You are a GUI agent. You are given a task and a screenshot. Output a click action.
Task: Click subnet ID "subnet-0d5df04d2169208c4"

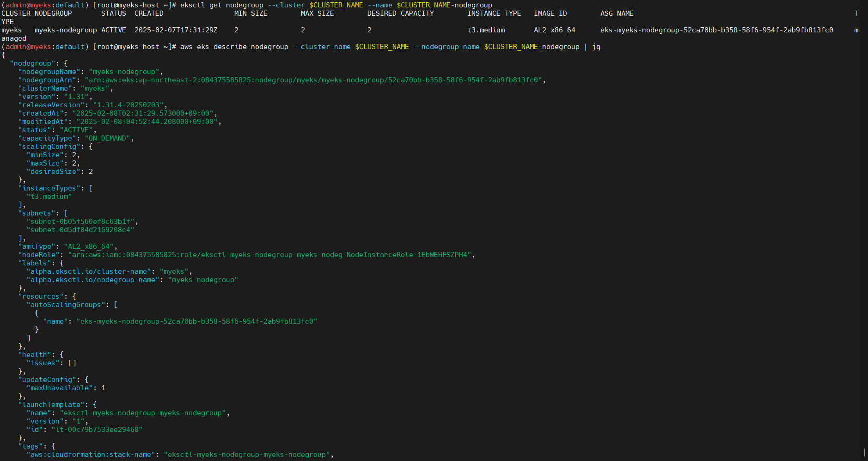(80, 230)
